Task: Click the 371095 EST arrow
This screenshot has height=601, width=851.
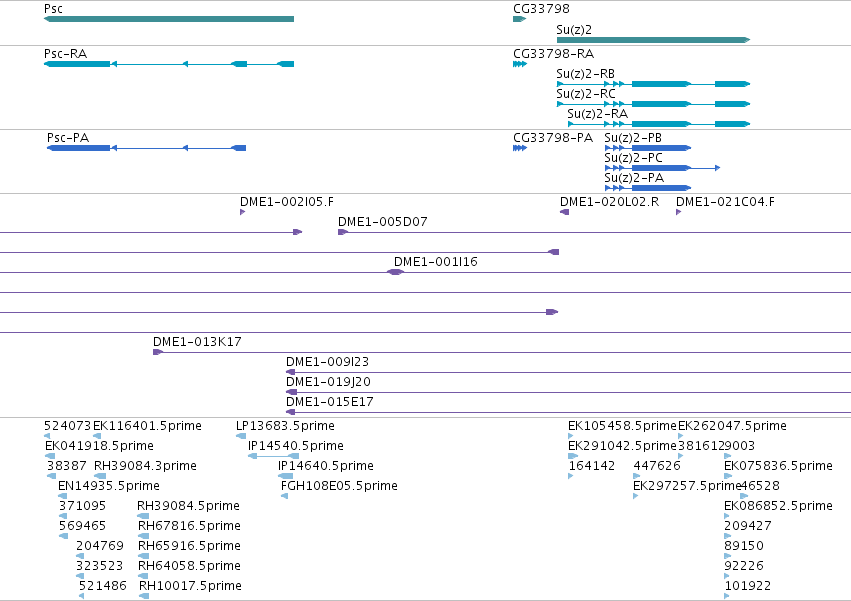Action: click(x=63, y=516)
